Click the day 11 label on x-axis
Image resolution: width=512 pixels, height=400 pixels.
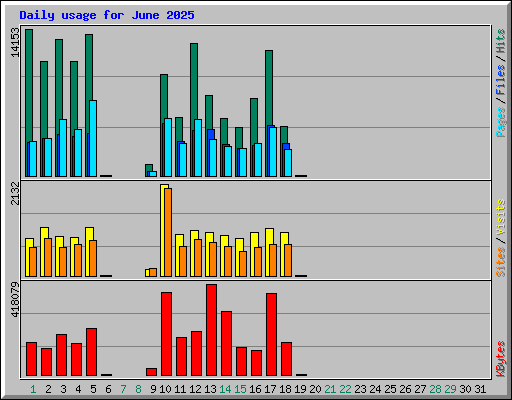pos(180,389)
